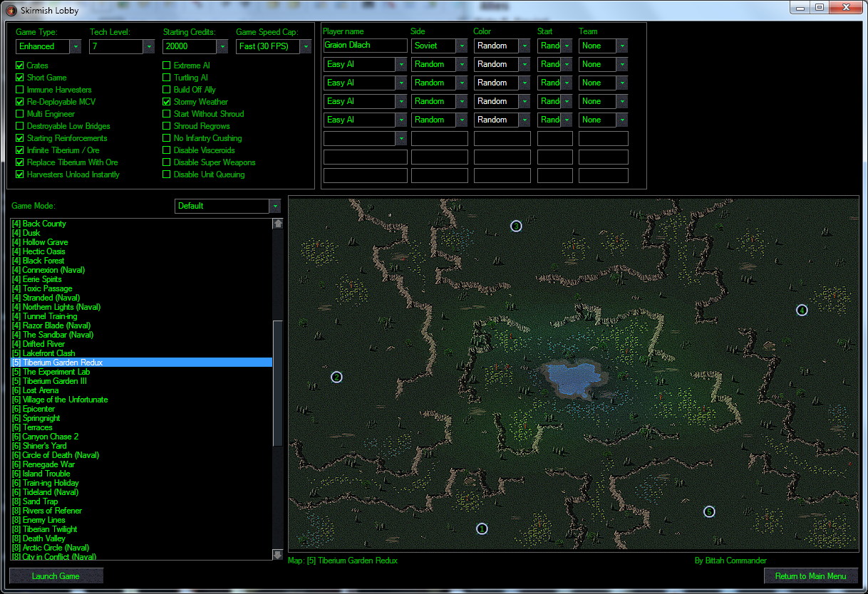Click the down arrow on the map list scrollbar

(x=277, y=553)
